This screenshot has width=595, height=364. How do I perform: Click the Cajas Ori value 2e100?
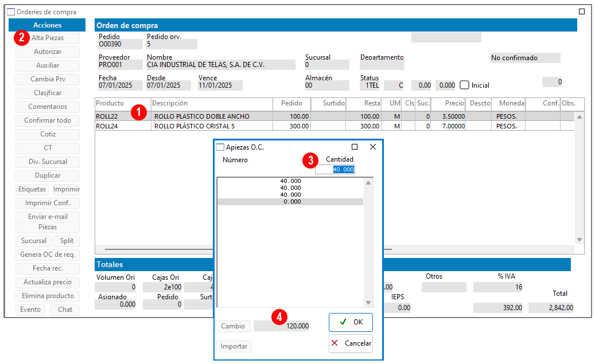point(162,287)
